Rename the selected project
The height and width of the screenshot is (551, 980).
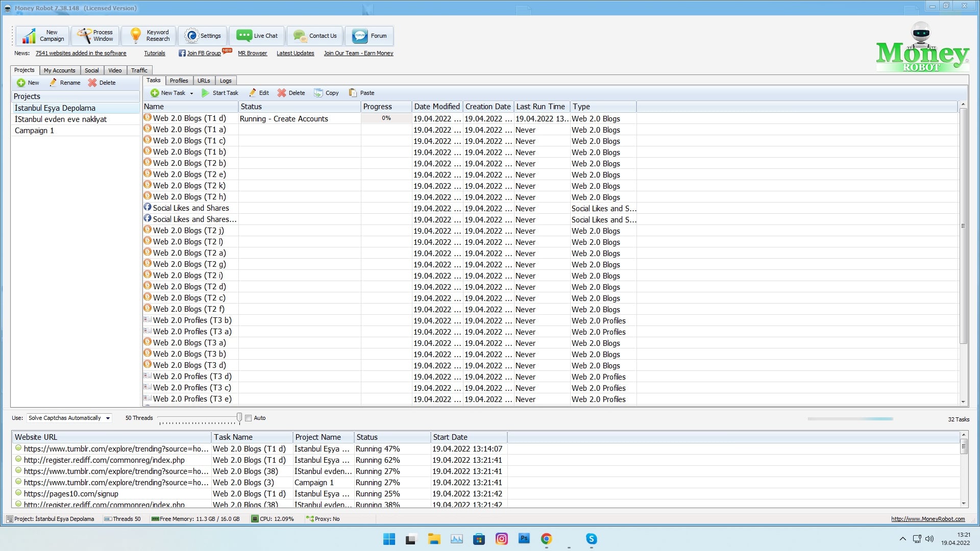click(x=65, y=83)
